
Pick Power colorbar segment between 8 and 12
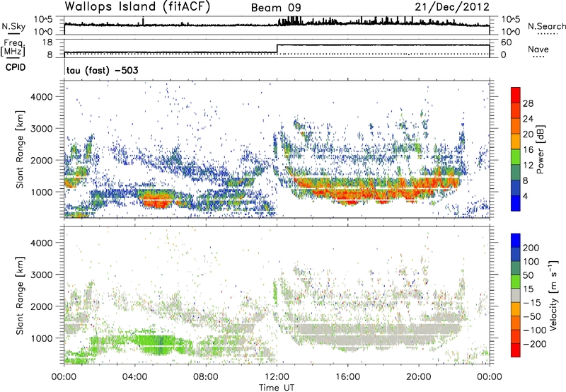(516, 173)
